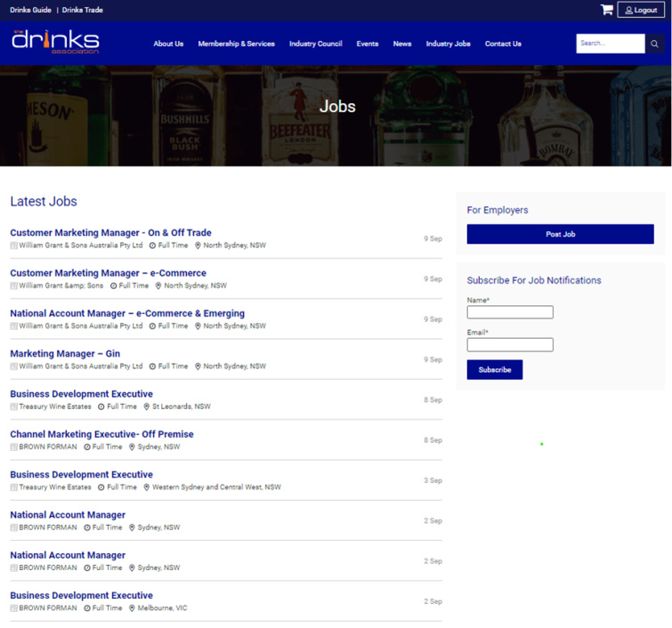Go to the Events menu item

coord(368,44)
